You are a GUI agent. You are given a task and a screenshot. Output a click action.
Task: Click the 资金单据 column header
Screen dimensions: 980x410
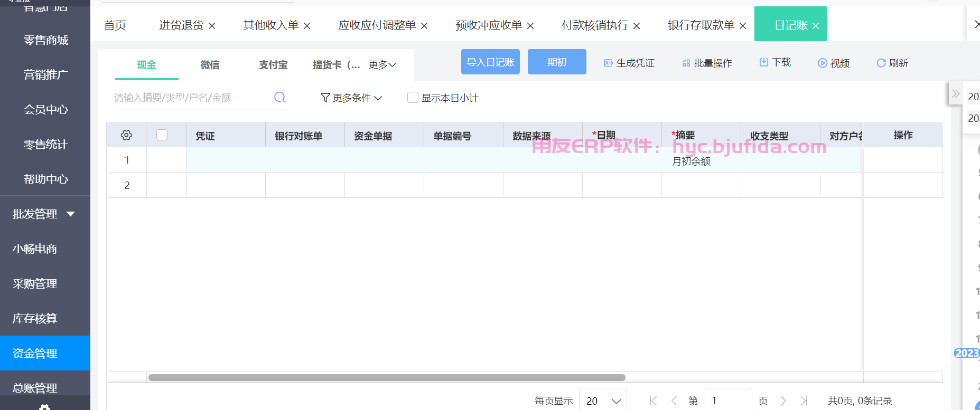click(385, 135)
